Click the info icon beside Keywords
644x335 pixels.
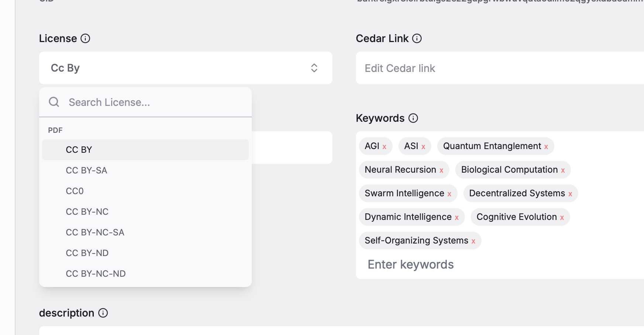(413, 118)
